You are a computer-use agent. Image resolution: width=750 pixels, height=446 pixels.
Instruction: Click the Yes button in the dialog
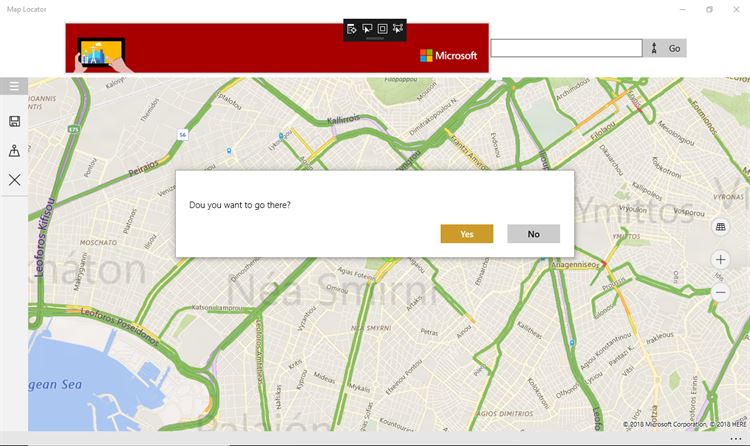(x=467, y=234)
